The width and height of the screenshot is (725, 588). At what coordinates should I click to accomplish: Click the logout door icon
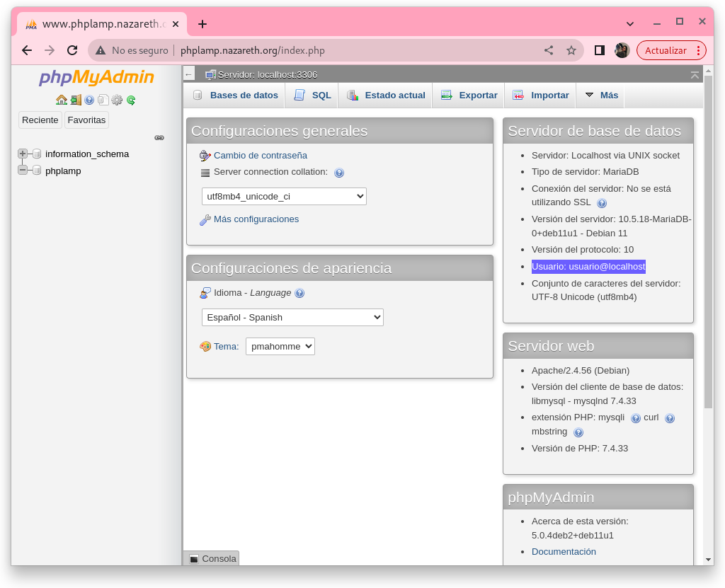coord(76,100)
